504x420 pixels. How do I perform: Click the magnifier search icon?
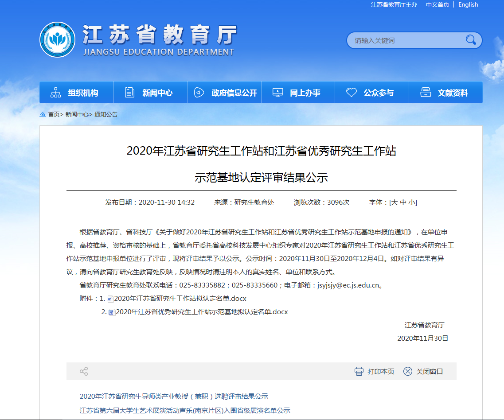470,40
